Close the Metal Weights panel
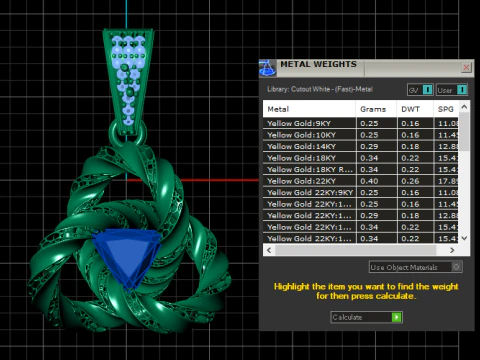Screen dimensions: 480x360 [466, 68]
